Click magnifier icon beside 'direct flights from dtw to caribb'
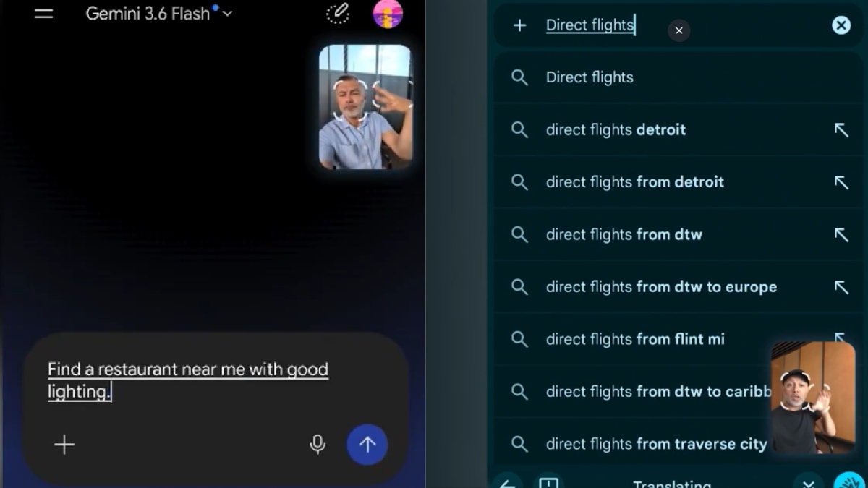The width and height of the screenshot is (868, 488). 519,392
